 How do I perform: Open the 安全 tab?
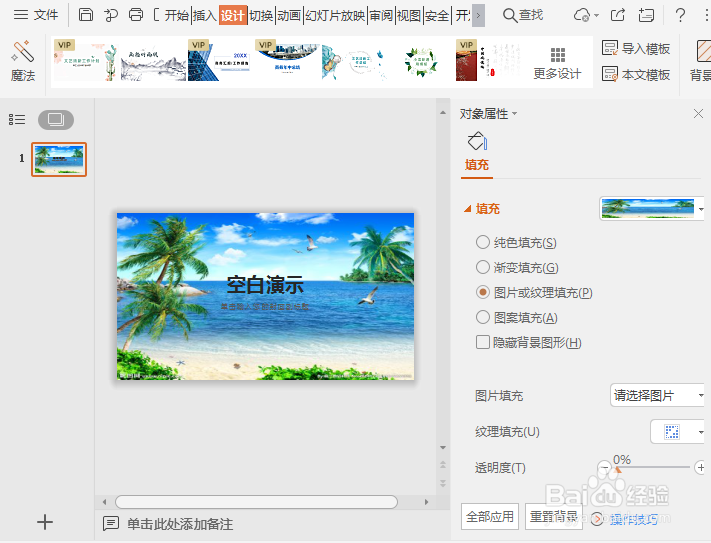pos(437,15)
